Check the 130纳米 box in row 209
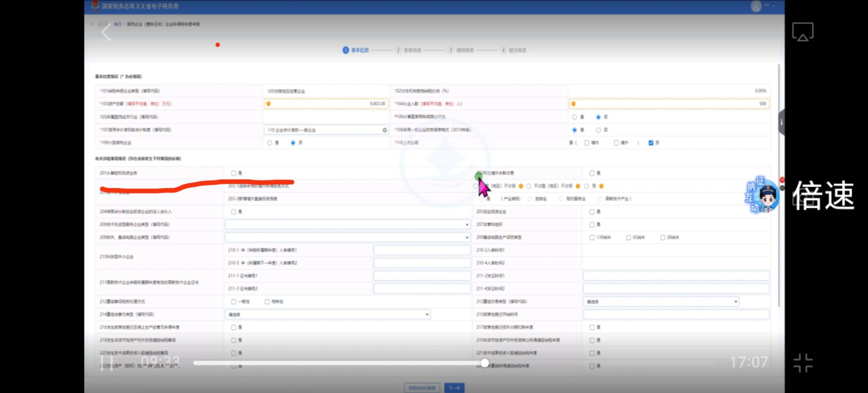Image resolution: width=868 pixels, height=393 pixels. (592, 237)
